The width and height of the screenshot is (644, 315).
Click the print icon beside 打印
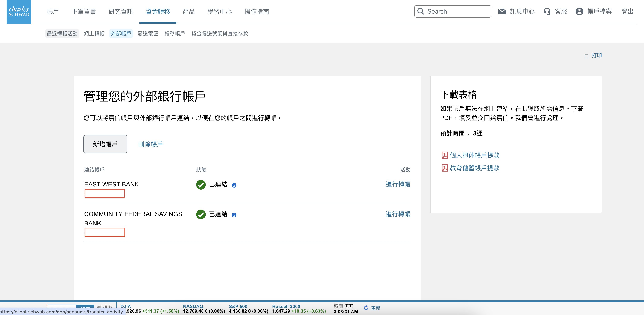[x=586, y=56]
